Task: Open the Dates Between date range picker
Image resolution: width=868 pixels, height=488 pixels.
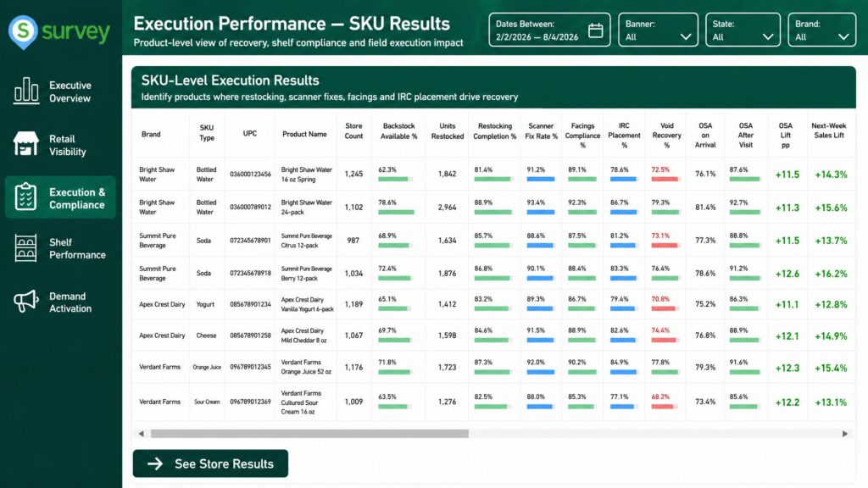Action: (x=549, y=30)
